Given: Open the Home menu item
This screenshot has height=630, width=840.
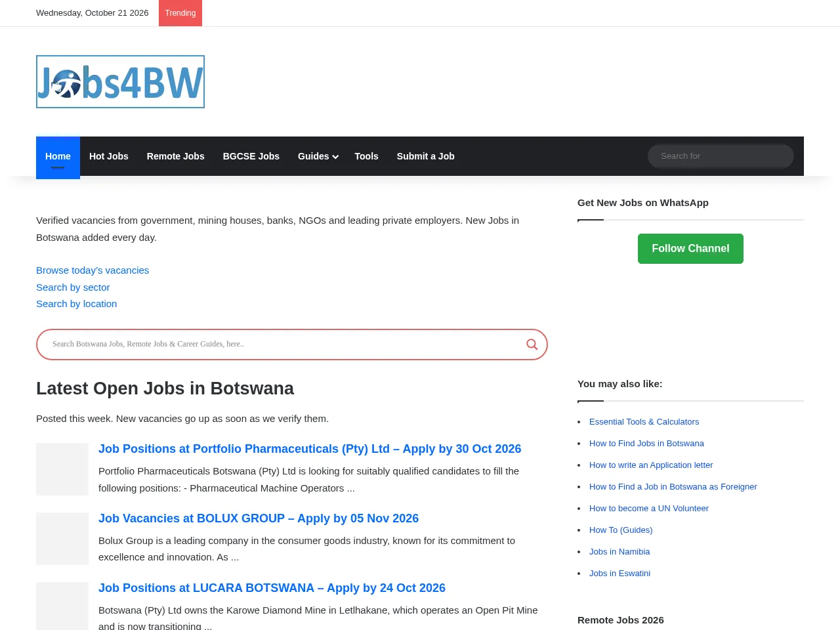Looking at the screenshot, I should pyautogui.click(x=58, y=156).
